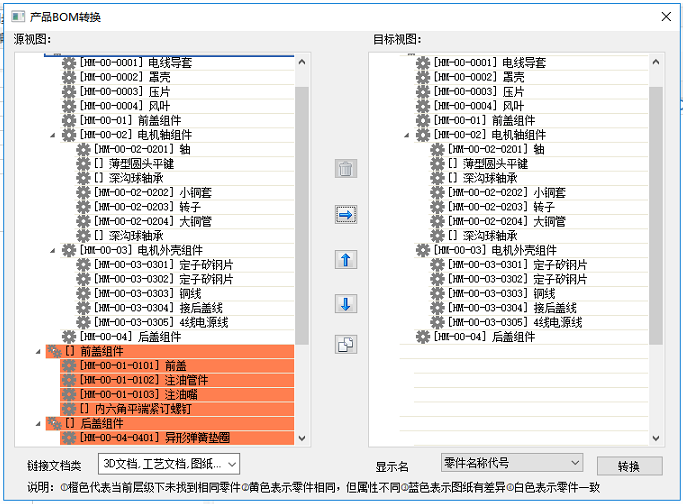Click source view scrollbar down arrow
The height and width of the screenshot is (504, 683).
pos(302,438)
